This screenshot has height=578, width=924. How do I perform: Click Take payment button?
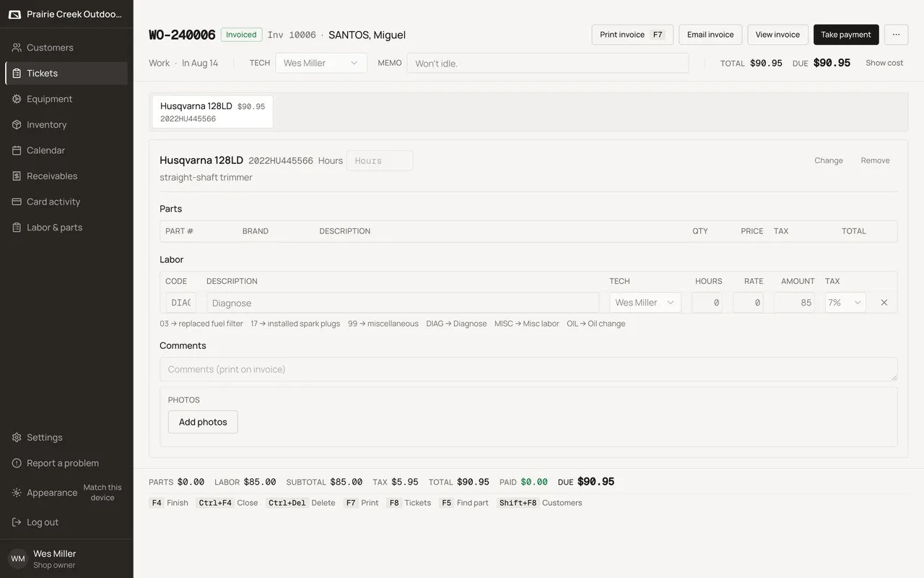tap(846, 35)
